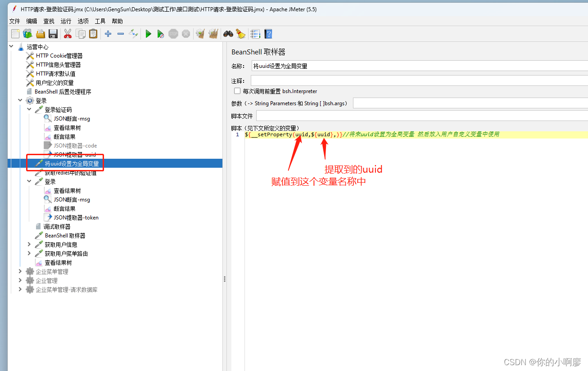Expand the 获取用户信息 node

tap(29, 245)
